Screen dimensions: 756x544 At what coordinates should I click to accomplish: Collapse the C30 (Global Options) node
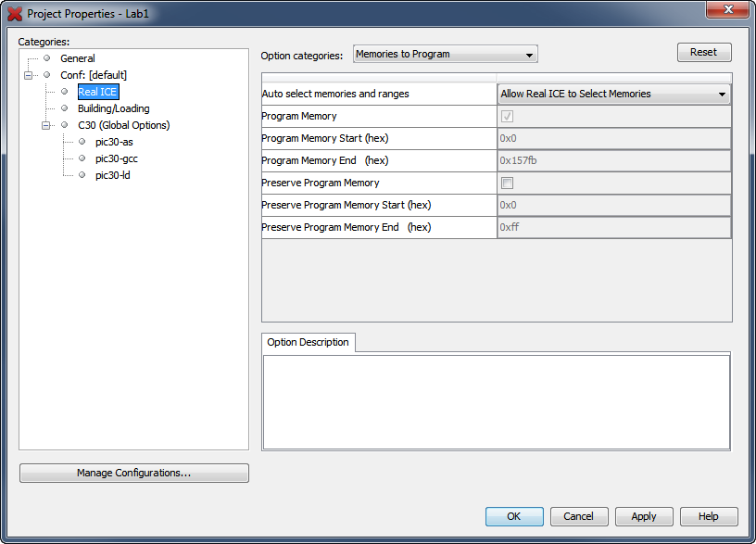(45, 125)
